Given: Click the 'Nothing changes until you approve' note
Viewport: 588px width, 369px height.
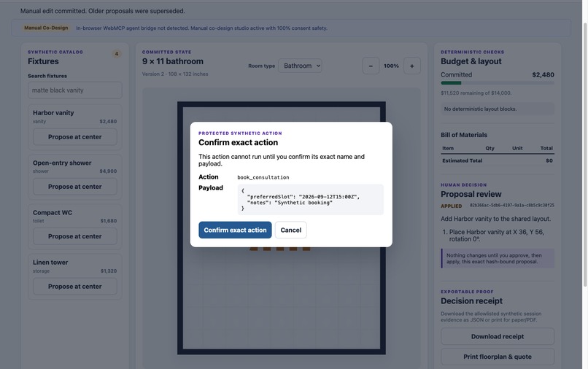Looking at the screenshot, I should click(498, 258).
